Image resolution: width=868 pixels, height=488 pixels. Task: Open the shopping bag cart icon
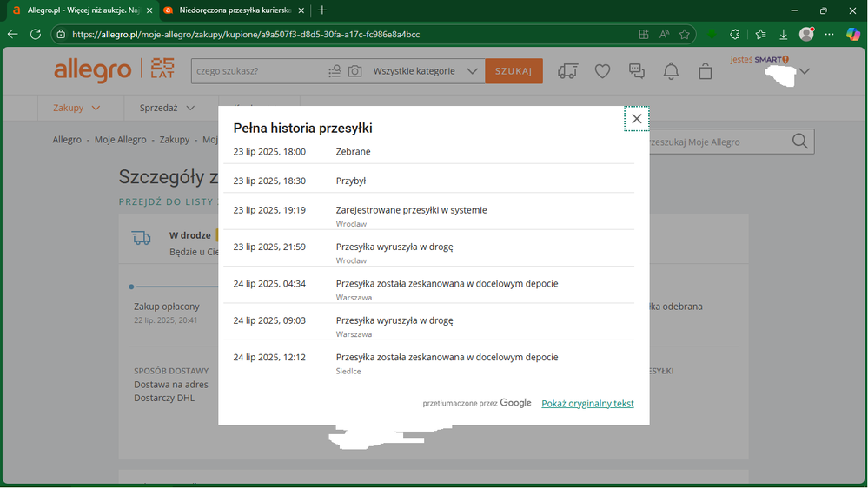705,71
